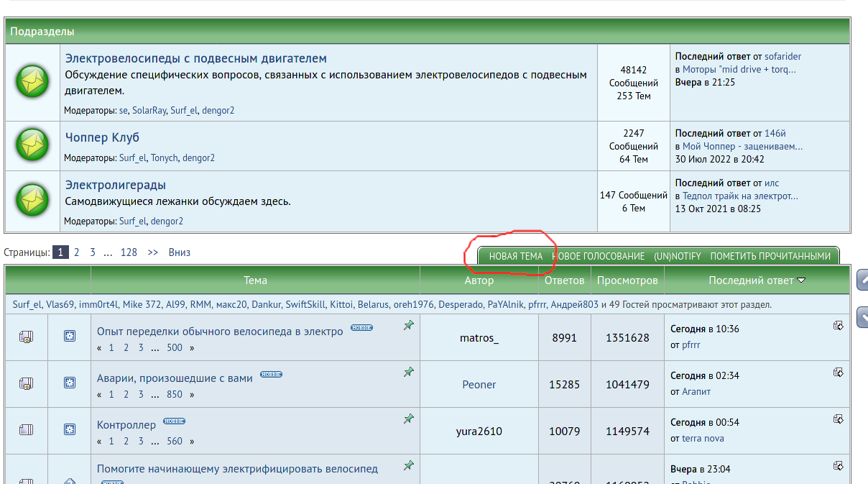Screen dimensions: 868x484
Task: Open Электровелосипеды с подвесным двигателем subforum
Action: click(x=195, y=58)
